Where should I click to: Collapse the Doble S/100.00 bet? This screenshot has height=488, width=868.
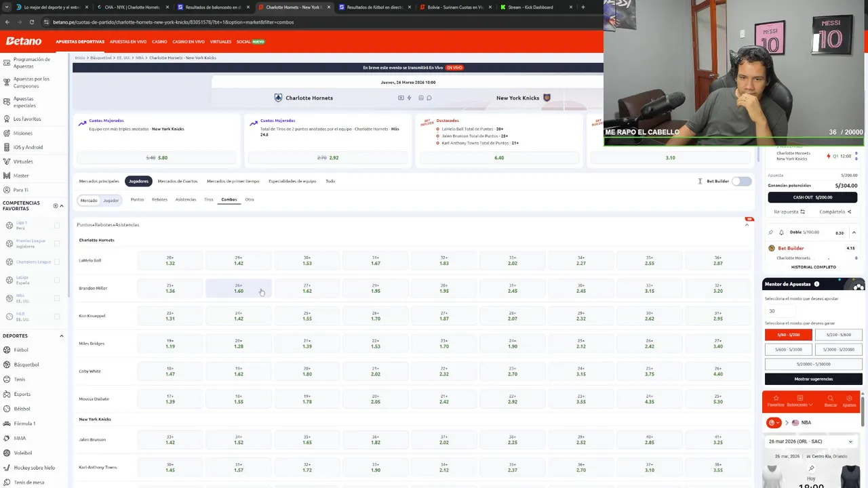pos(854,232)
